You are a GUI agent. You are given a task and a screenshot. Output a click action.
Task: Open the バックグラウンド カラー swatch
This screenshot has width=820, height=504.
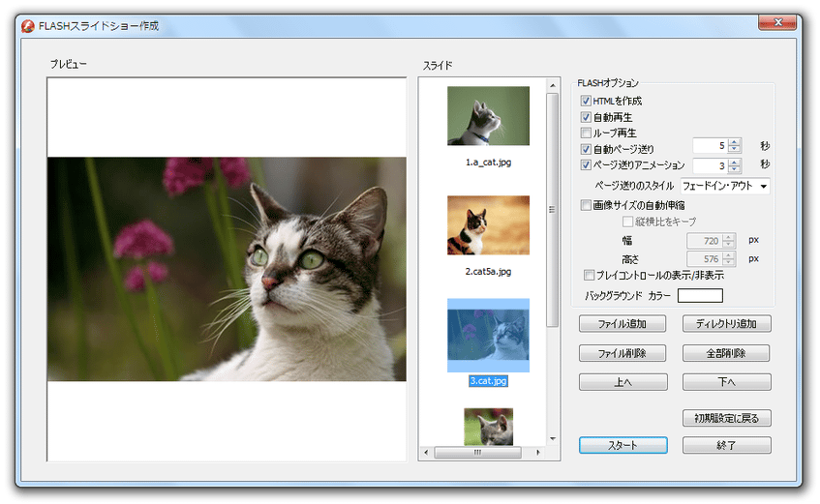coord(700,296)
